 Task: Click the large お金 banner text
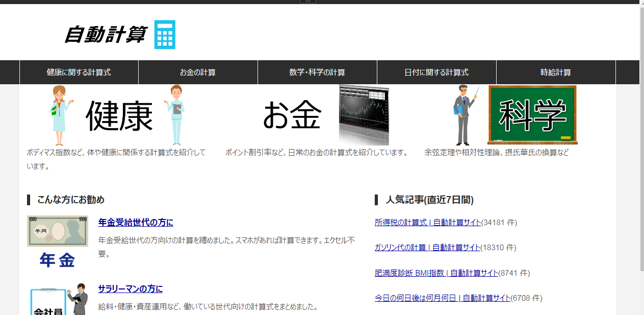(x=292, y=115)
